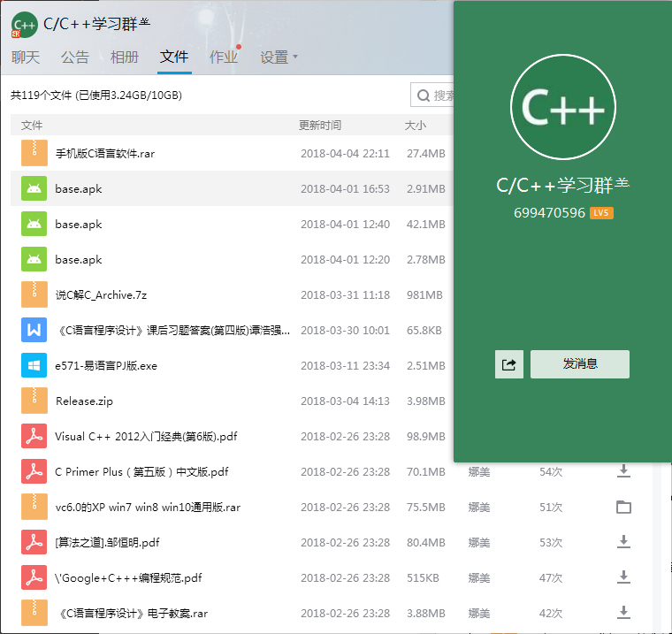Select file Release.zip
The image size is (672, 634).
(84, 401)
